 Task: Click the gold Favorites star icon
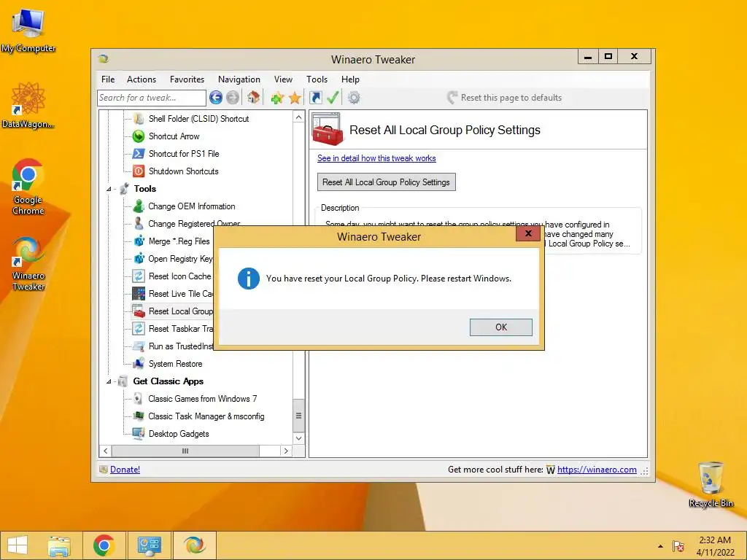295,98
